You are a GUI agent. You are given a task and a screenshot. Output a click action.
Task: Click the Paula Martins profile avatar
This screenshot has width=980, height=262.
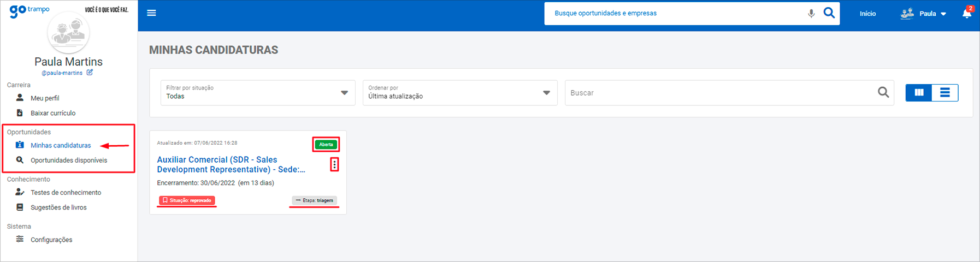click(x=68, y=33)
